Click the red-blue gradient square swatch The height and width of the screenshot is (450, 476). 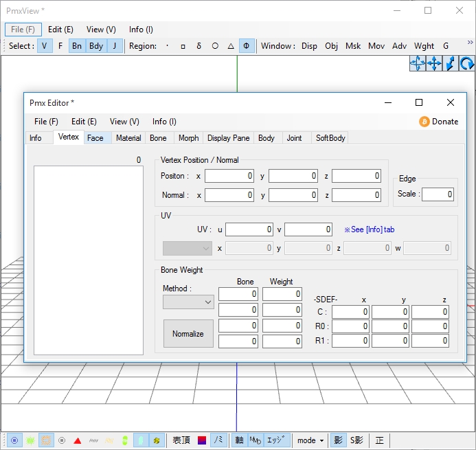[202, 440]
